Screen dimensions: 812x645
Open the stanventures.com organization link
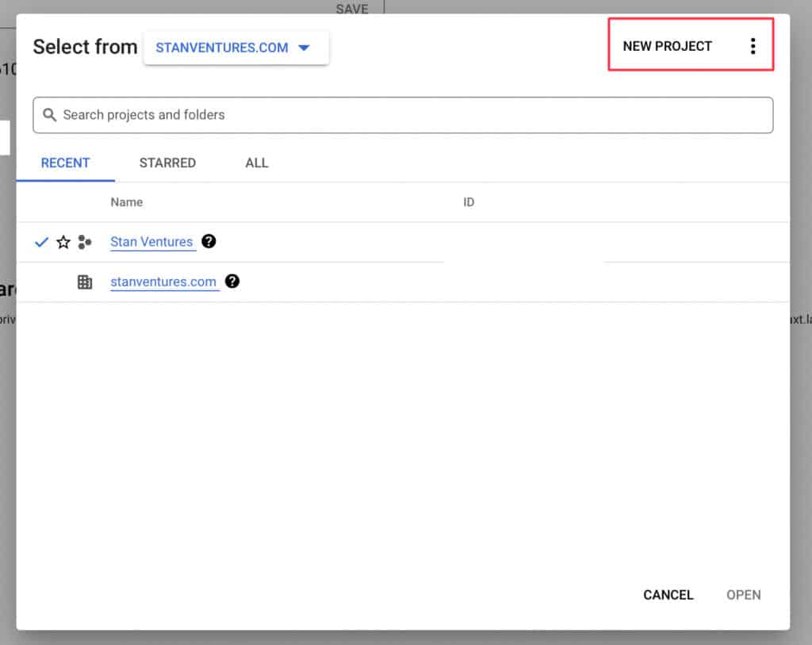tap(163, 282)
